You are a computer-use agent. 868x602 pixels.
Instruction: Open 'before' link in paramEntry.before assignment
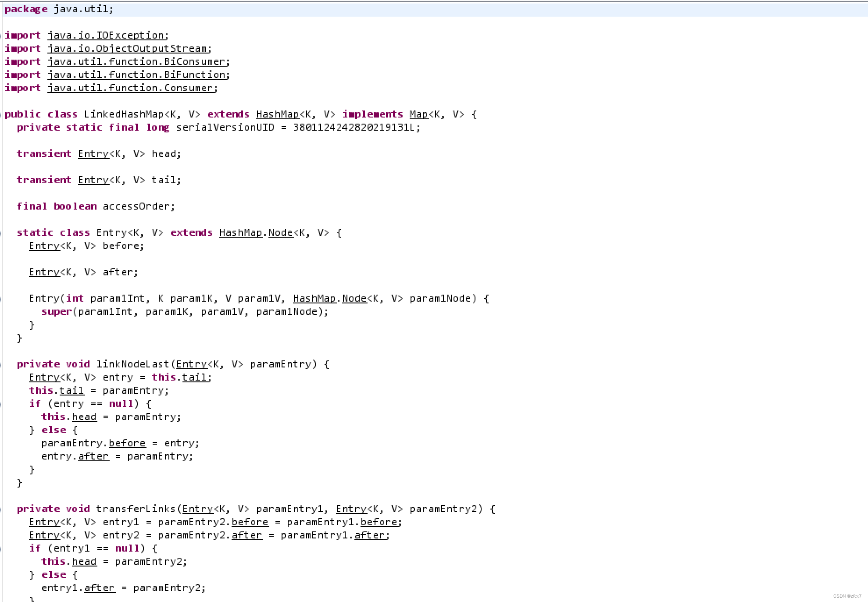(x=127, y=443)
